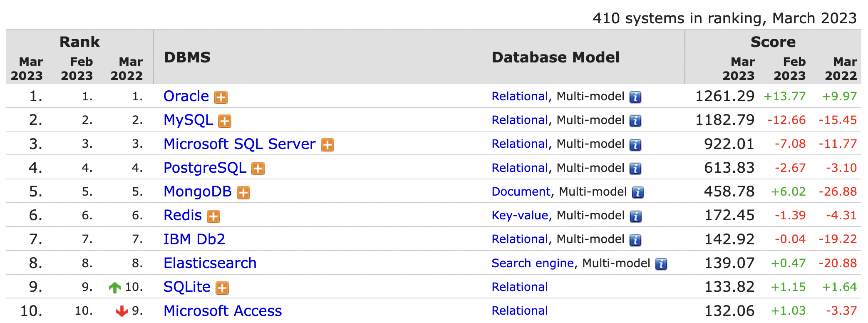Open the info icon in Redis's row
This screenshot has height=323, width=868.
tap(635, 216)
